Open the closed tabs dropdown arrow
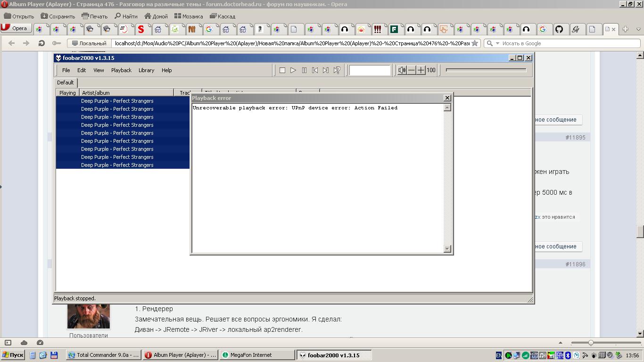Screen dimensions: 644x362 (639, 29)
